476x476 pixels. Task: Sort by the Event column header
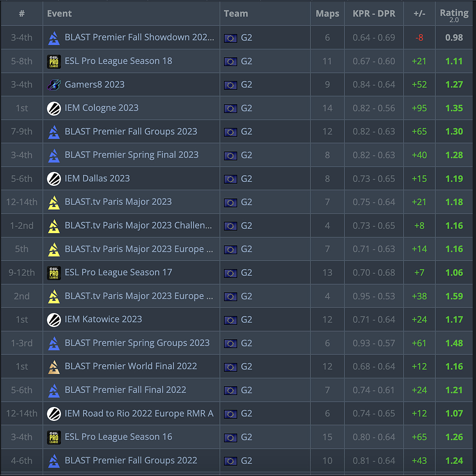tap(59, 14)
